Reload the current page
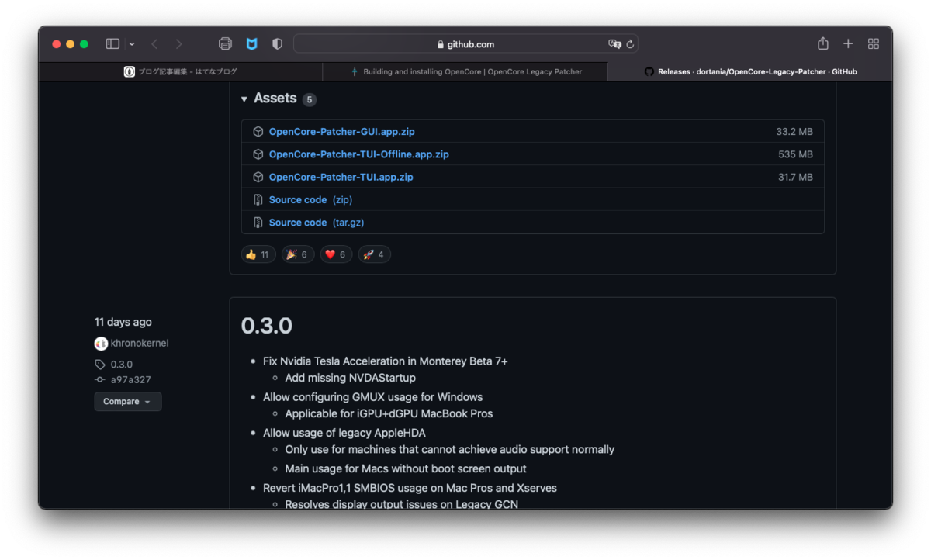This screenshot has width=931, height=560. click(630, 44)
